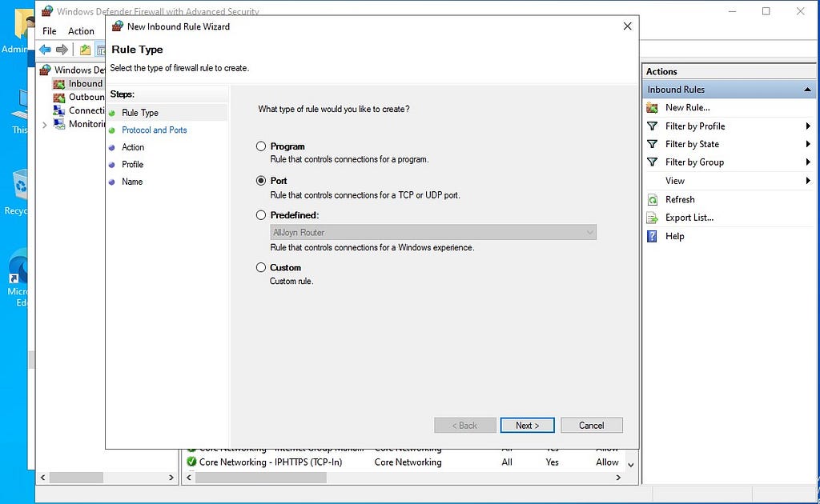Click the Action step in Steps list

point(133,147)
